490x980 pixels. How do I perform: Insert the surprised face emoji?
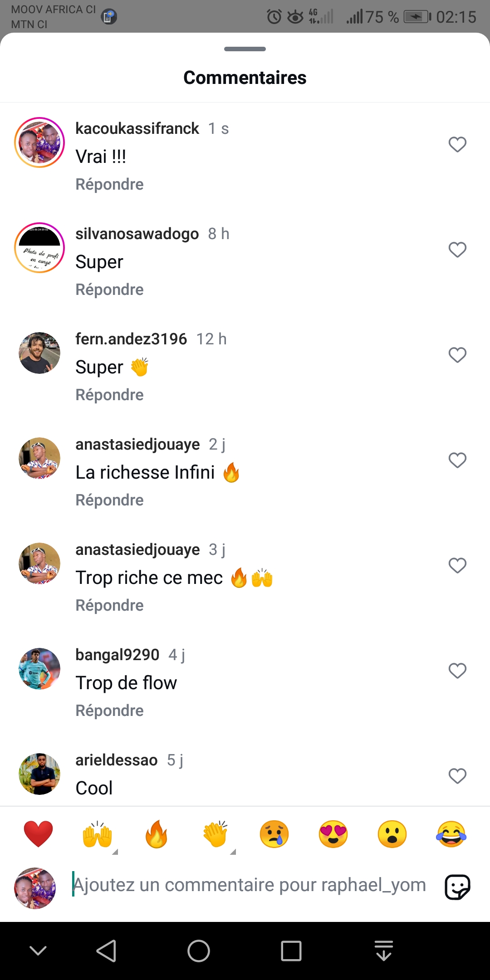[392, 834]
